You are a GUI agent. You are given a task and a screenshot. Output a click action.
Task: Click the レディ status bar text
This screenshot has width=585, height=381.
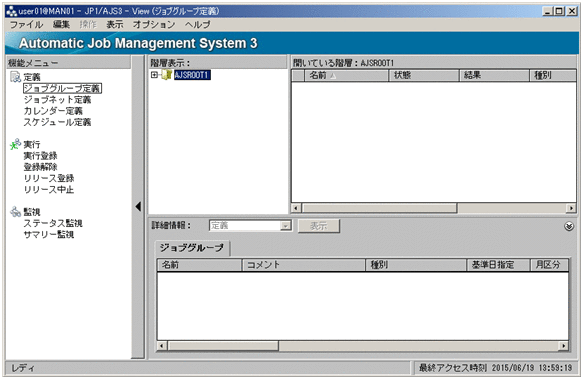coord(22,368)
